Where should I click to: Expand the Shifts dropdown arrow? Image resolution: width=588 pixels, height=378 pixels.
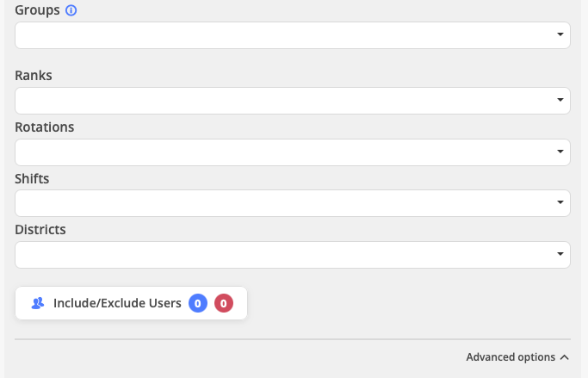click(x=560, y=203)
